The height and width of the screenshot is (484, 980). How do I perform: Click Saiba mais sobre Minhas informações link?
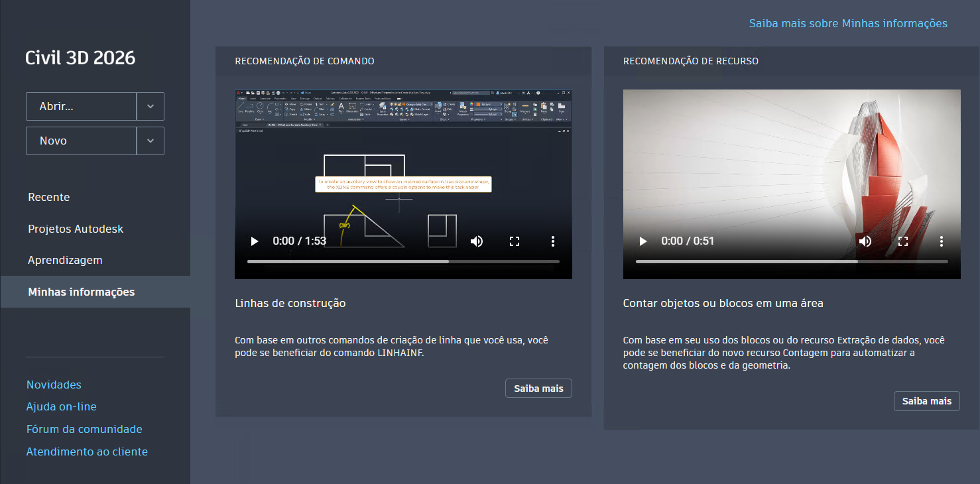[x=848, y=23]
